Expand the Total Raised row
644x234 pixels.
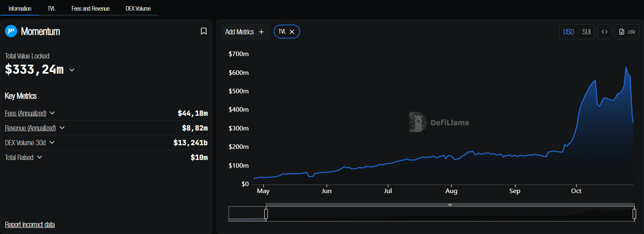40,157
